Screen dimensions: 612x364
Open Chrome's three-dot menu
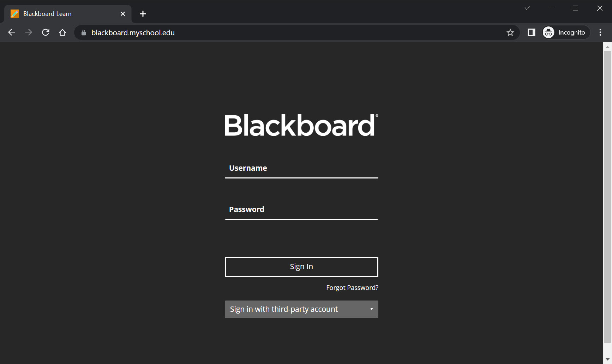pos(600,32)
